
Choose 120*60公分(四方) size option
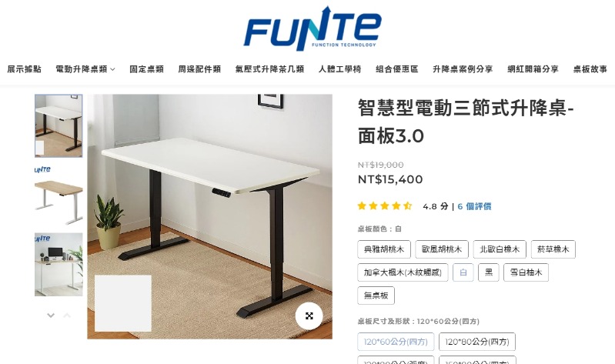pyautogui.click(x=396, y=342)
